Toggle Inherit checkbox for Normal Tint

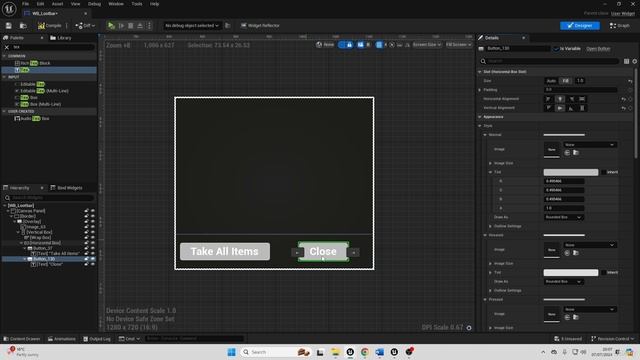(x=604, y=172)
